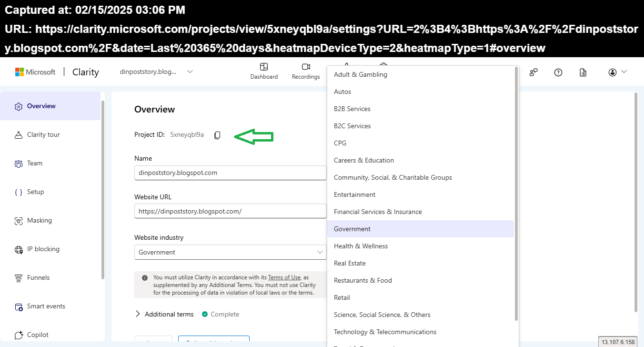This screenshot has height=347, width=644.
Task: Edit the Website URL field
Action: (x=231, y=211)
